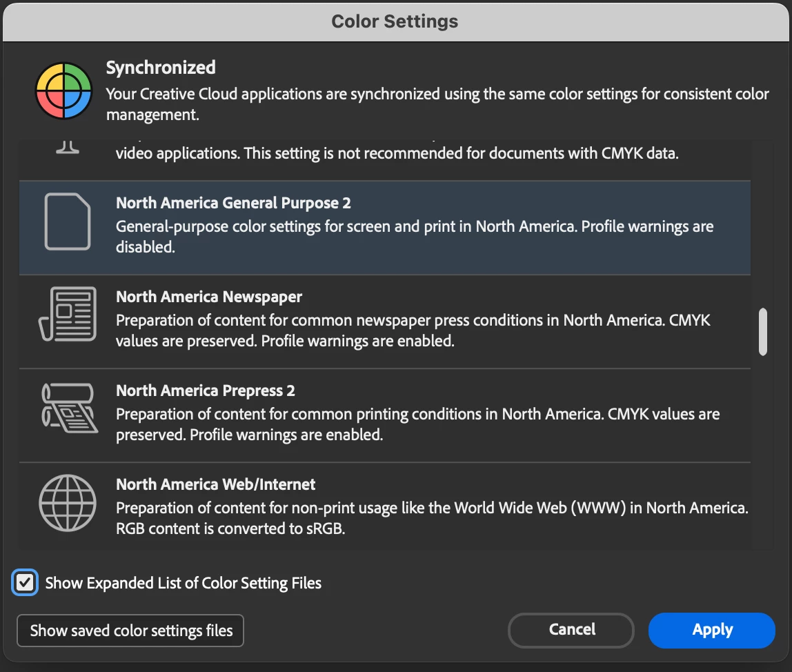The height and width of the screenshot is (672, 792).
Task: Uncheck Show Expanded List of Color Setting Files
Action: pyautogui.click(x=25, y=582)
